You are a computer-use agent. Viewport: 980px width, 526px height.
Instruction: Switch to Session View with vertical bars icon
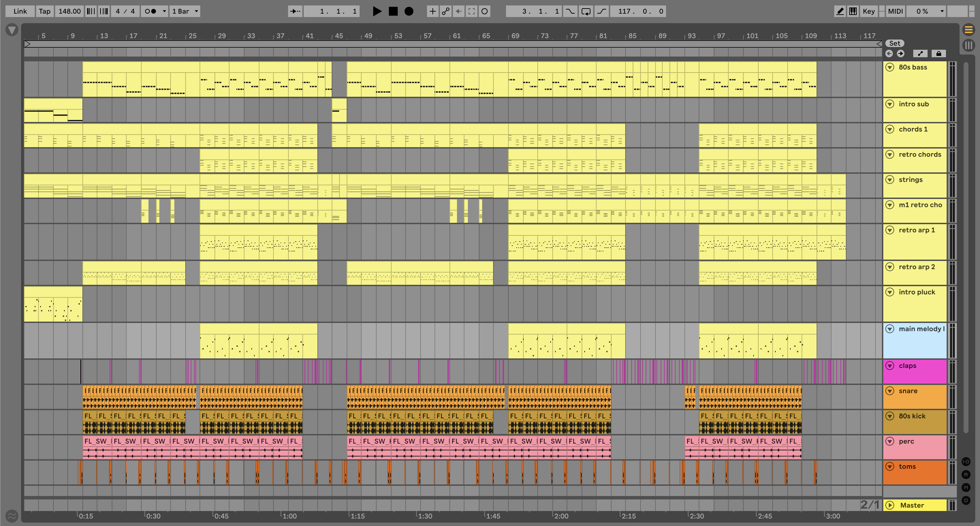tap(968, 46)
